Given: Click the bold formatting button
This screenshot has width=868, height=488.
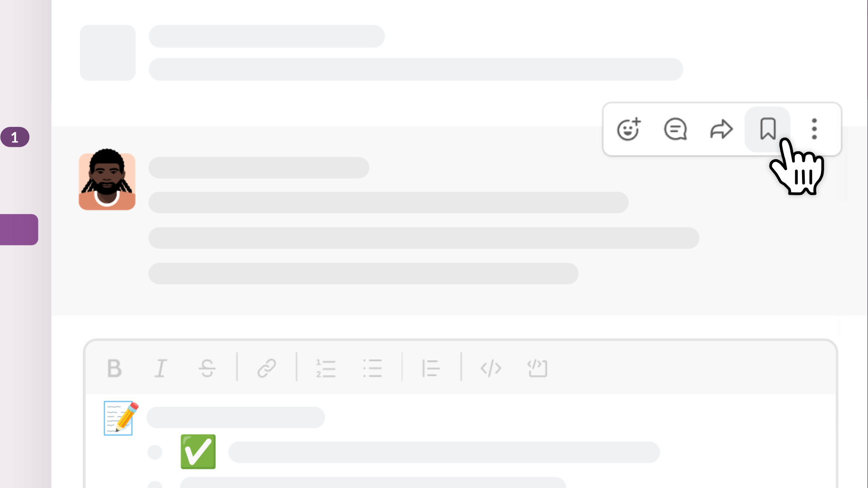Looking at the screenshot, I should click(x=113, y=368).
